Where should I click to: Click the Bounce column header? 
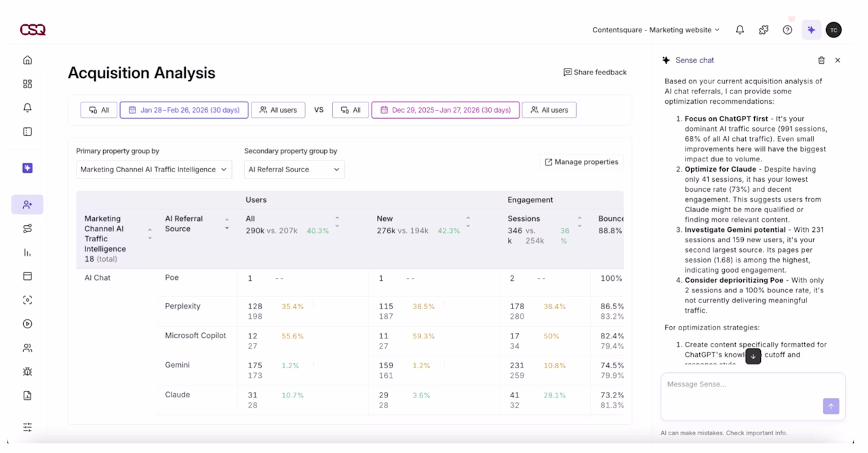(610, 219)
